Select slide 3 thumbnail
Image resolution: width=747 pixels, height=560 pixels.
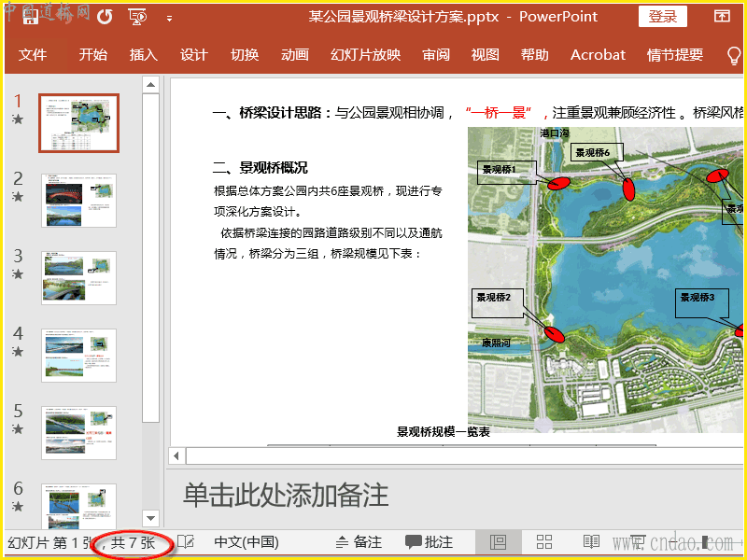click(x=79, y=278)
